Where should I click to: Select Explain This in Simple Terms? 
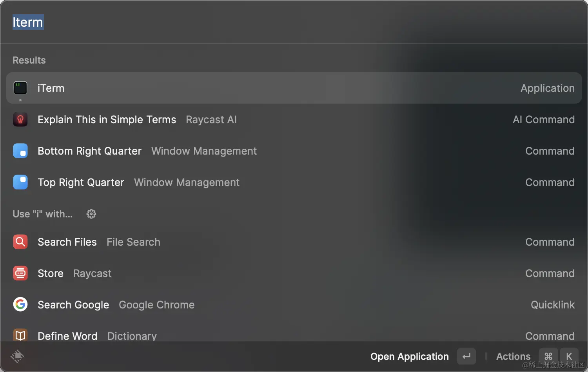click(294, 119)
